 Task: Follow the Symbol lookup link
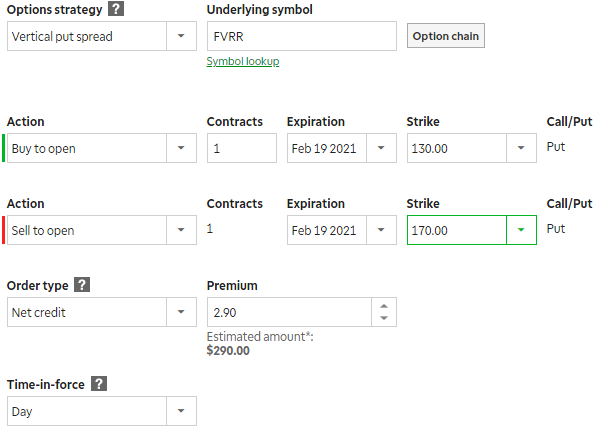coord(243,61)
